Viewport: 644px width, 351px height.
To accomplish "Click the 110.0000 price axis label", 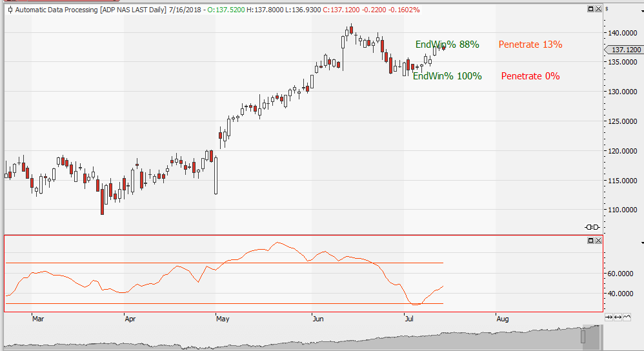I will click(622, 210).
